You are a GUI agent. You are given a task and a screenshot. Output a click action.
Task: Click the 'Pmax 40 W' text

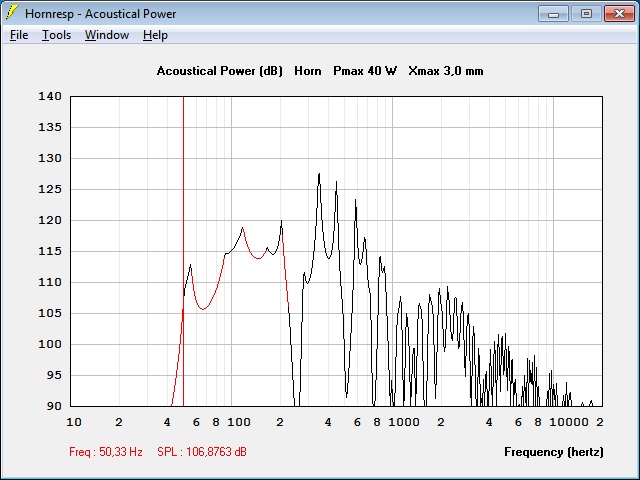(x=365, y=71)
